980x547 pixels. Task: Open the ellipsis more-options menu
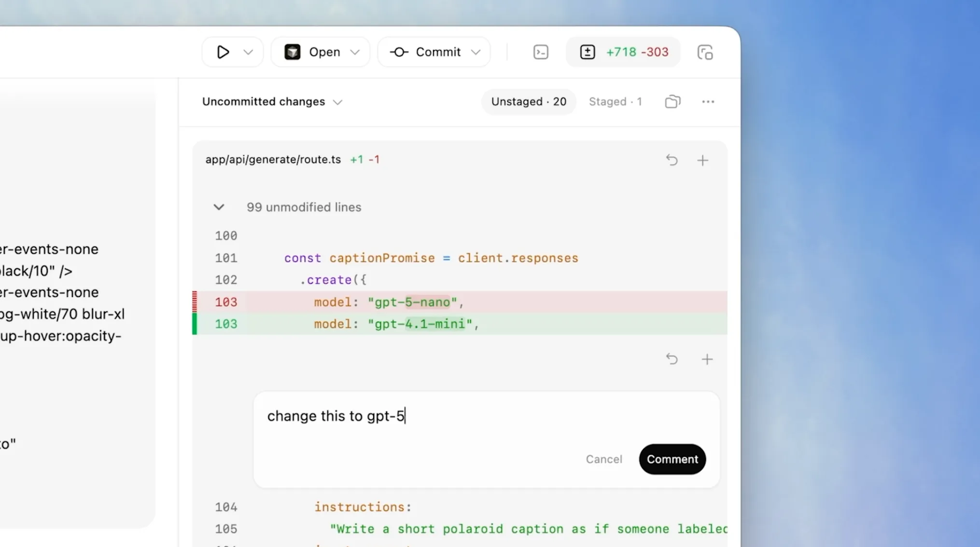click(x=708, y=102)
